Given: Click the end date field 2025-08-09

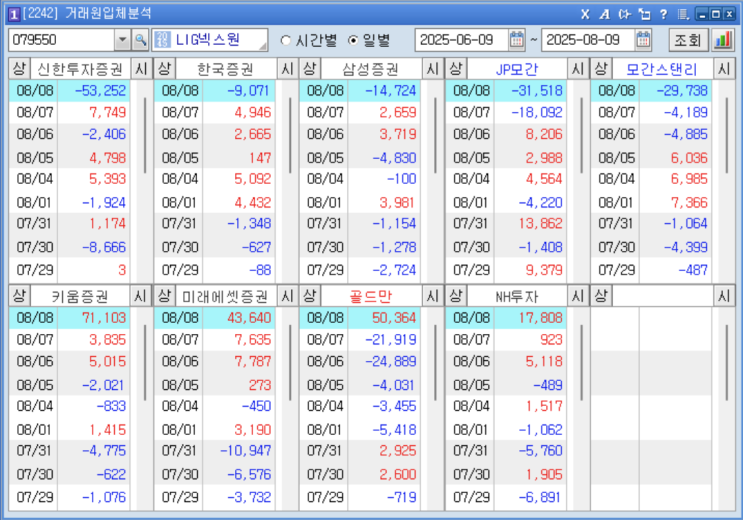Looking at the screenshot, I should pyautogui.click(x=588, y=40).
